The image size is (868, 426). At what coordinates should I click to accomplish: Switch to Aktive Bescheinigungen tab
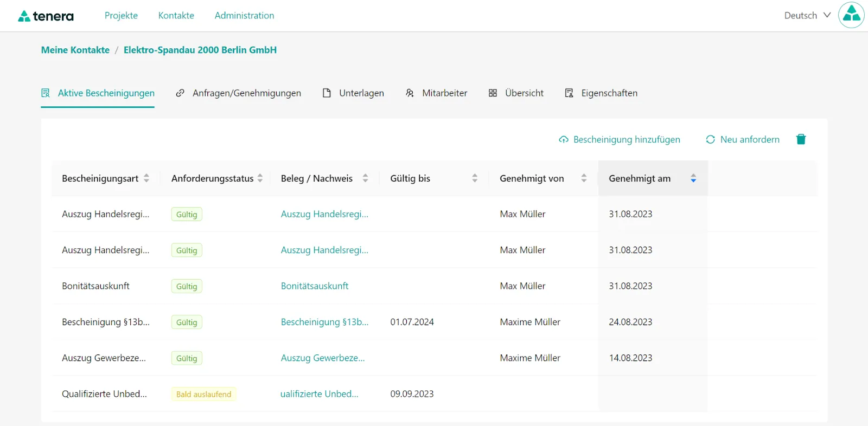tap(98, 93)
